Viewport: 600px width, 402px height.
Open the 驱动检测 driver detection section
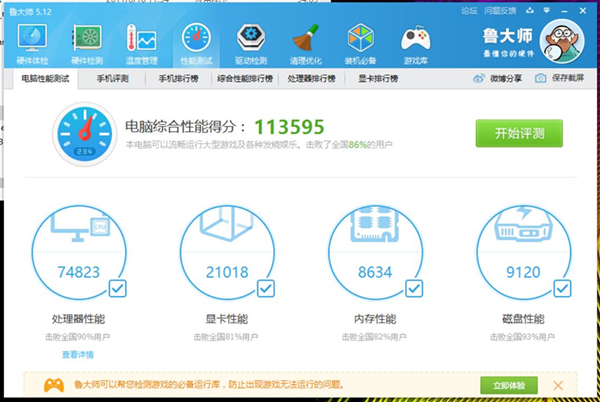[251, 44]
